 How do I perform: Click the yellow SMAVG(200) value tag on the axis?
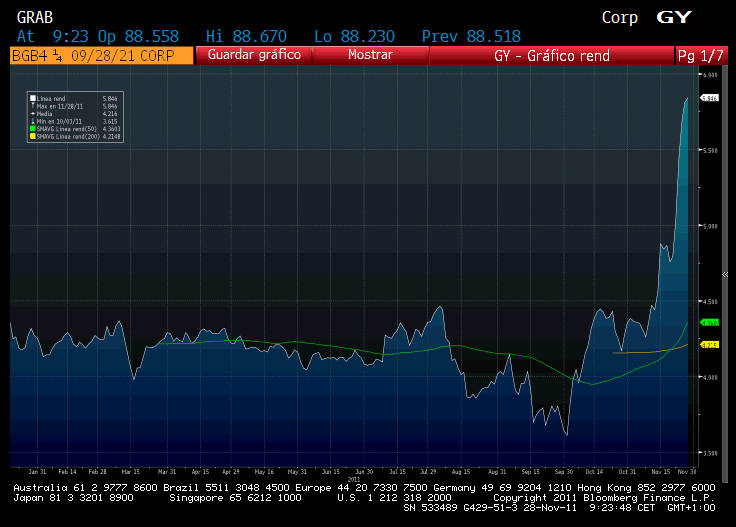tap(710, 345)
